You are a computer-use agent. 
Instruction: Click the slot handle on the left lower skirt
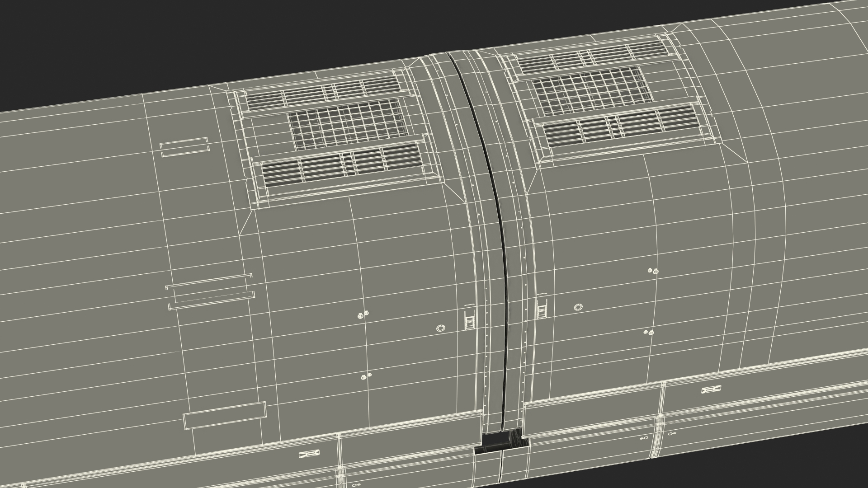(310, 454)
